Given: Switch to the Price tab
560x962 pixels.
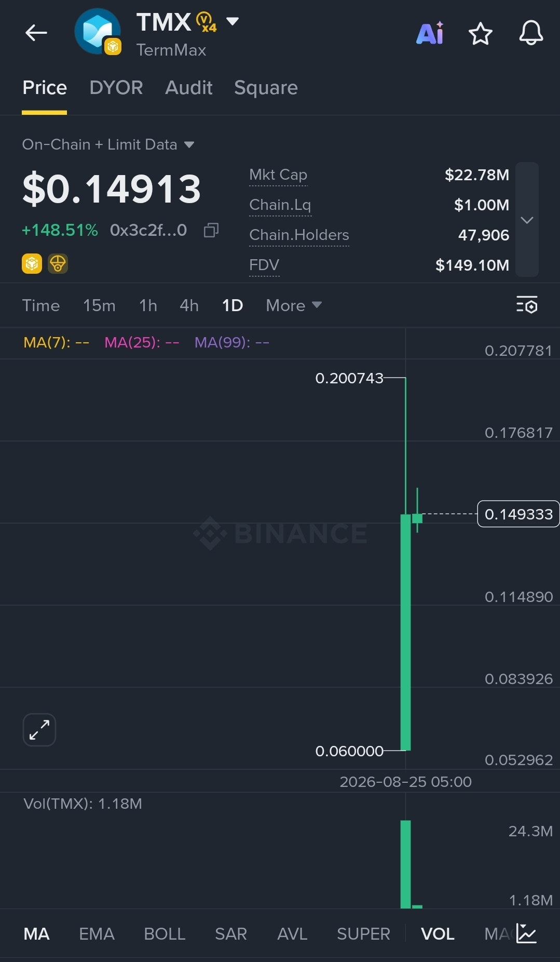Looking at the screenshot, I should (x=45, y=88).
